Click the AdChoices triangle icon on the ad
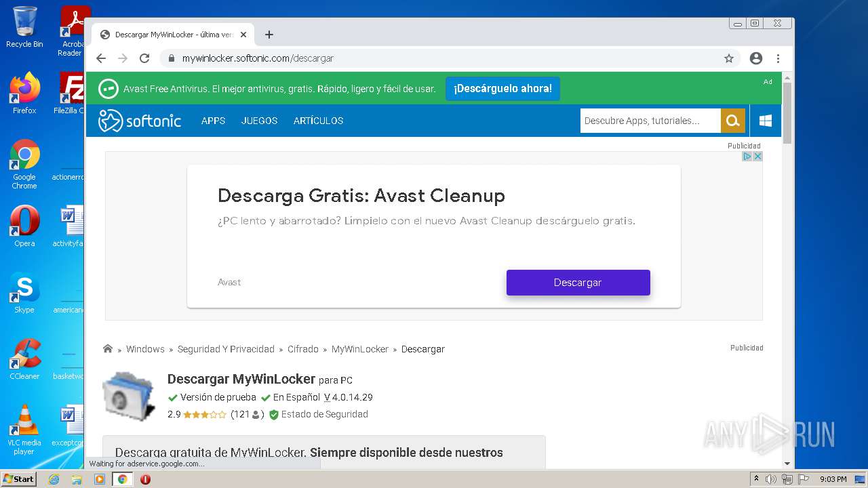This screenshot has height=488, width=868. click(x=747, y=156)
